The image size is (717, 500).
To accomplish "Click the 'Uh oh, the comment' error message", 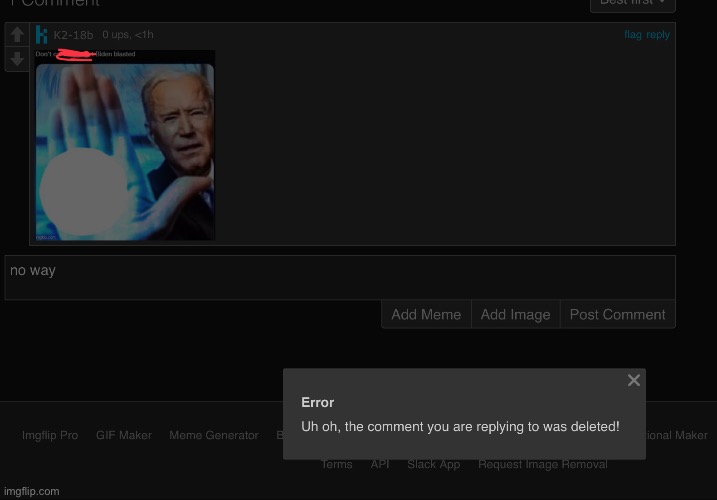I will point(460,426).
